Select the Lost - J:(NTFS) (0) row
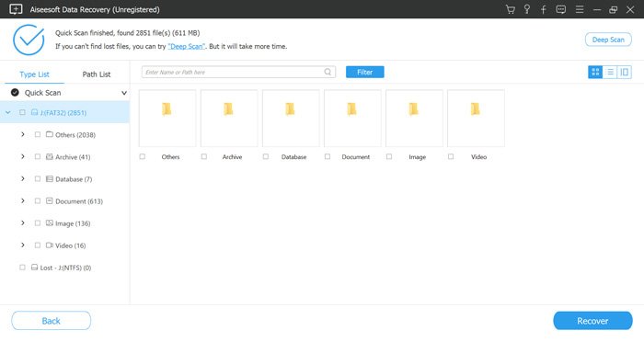644x342 pixels. 65,268
